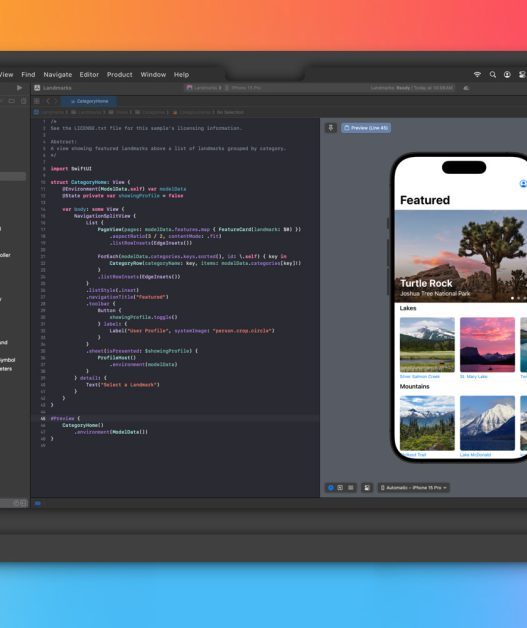The width and height of the screenshot is (527, 628).
Task: Tap the Turtle Rock featured card image
Action: click(x=461, y=256)
